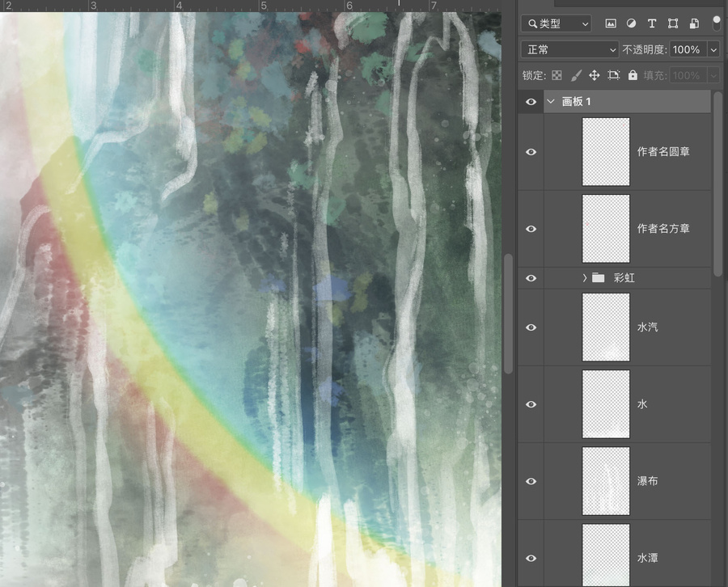Lock image pixels brush icon
Screen dimensions: 728x587
tap(576, 75)
